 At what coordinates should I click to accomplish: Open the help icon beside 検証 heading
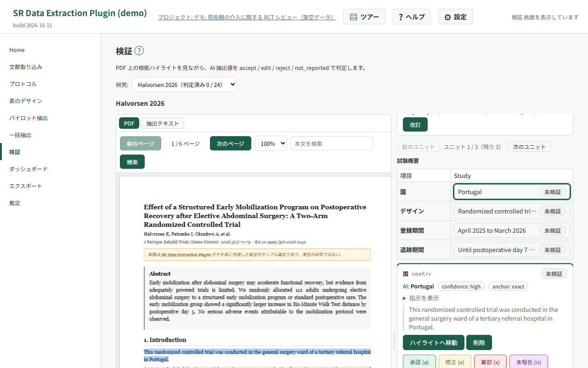coord(139,51)
